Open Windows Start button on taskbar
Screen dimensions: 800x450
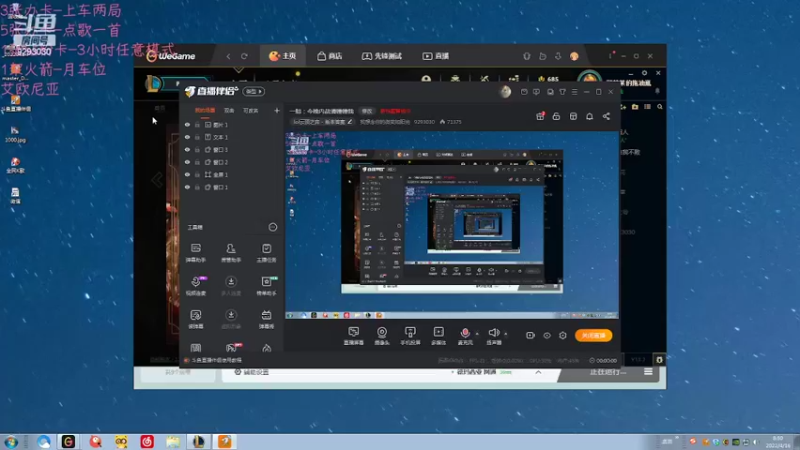[x=11, y=442]
